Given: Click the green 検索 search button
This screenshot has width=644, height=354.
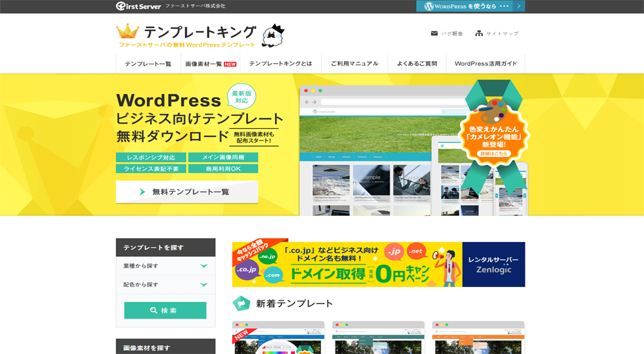Looking at the screenshot, I should [x=165, y=310].
